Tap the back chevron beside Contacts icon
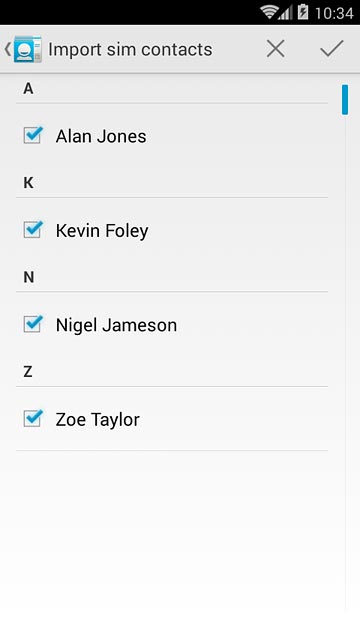The image size is (360, 640). pos(8,49)
